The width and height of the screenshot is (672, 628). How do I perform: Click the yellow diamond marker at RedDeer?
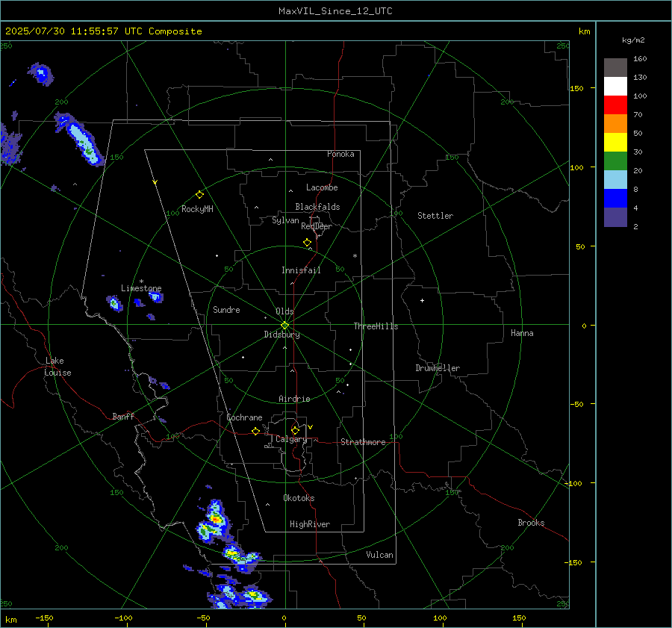tap(307, 243)
